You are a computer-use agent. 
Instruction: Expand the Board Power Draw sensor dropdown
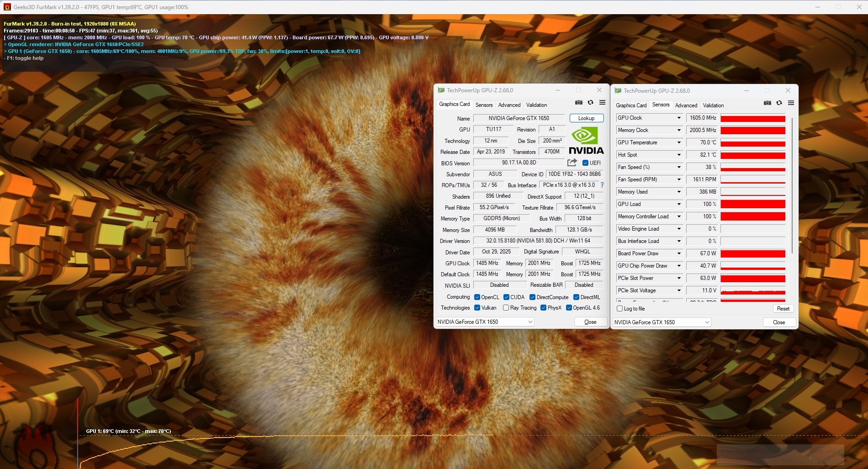[x=679, y=253]
